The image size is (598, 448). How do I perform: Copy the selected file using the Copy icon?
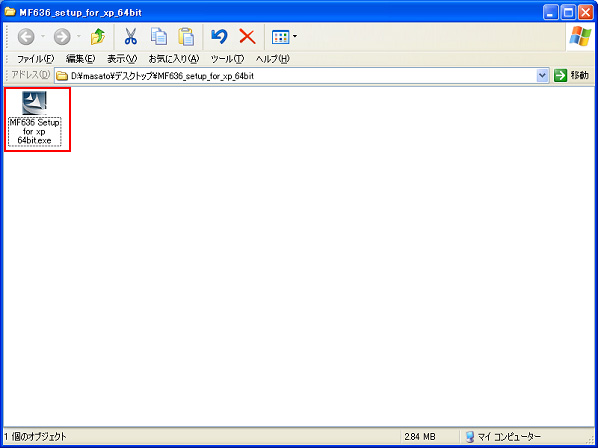pyautogui.click(x=159, y=37)
